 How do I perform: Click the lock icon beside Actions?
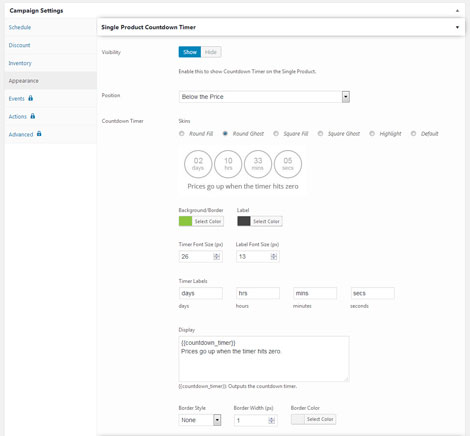[x=33, y=116]
